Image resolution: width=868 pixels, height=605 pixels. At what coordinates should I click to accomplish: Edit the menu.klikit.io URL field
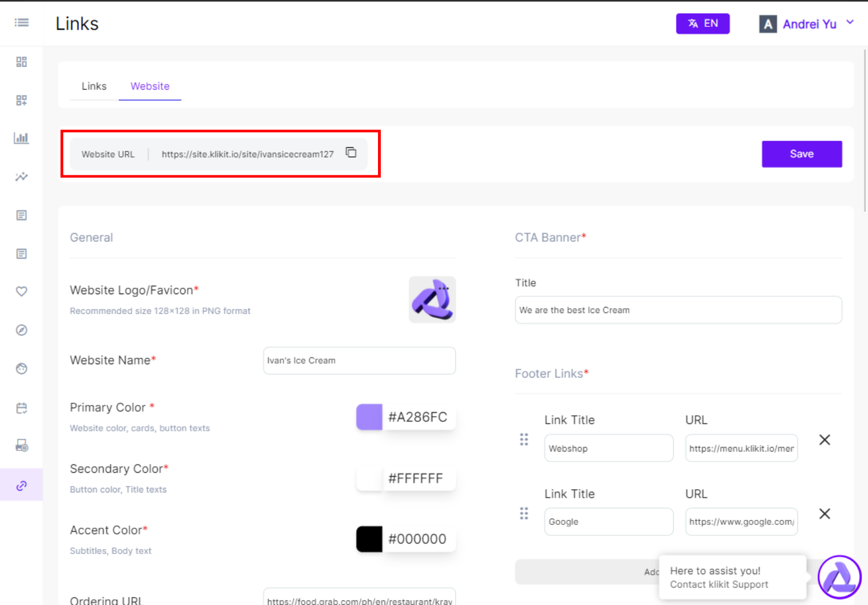click(x=741, y=448)
